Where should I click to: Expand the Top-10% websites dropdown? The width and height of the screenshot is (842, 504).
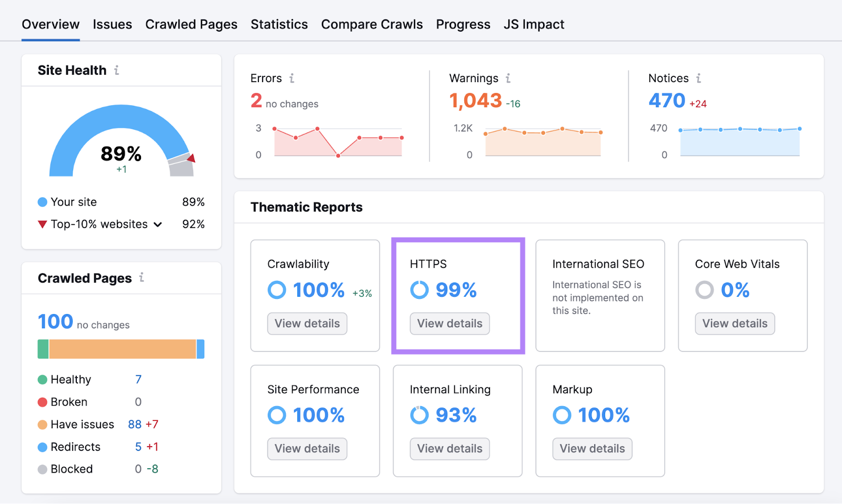(x=157, y=224)
